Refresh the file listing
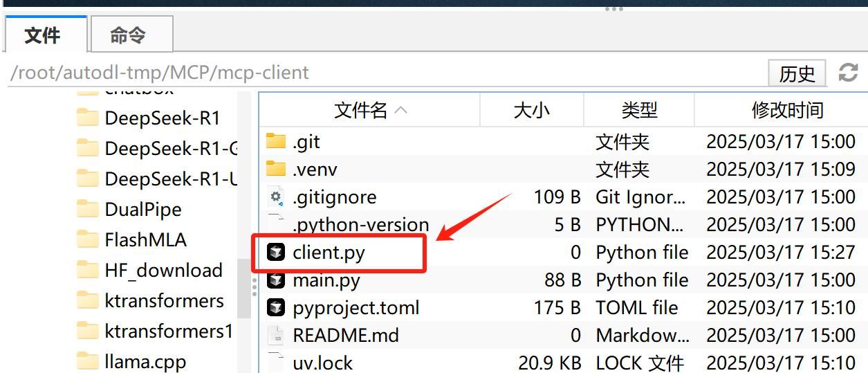Viewport: 868px width, 373px height. [848, 73]
